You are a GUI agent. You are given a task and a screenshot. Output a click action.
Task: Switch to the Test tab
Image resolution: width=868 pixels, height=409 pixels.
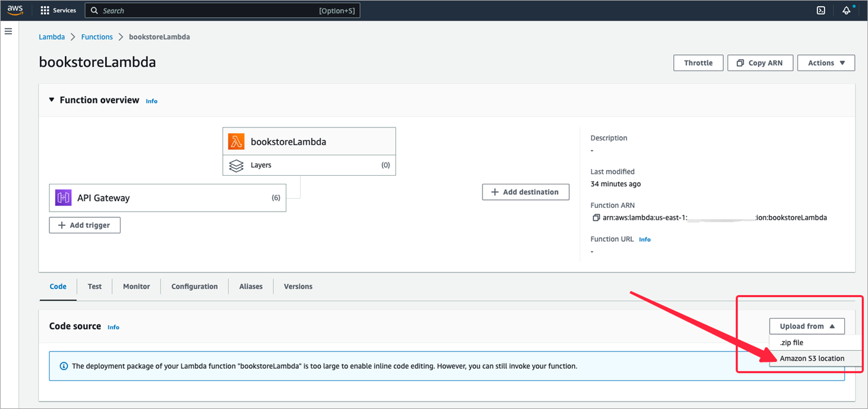95,286
